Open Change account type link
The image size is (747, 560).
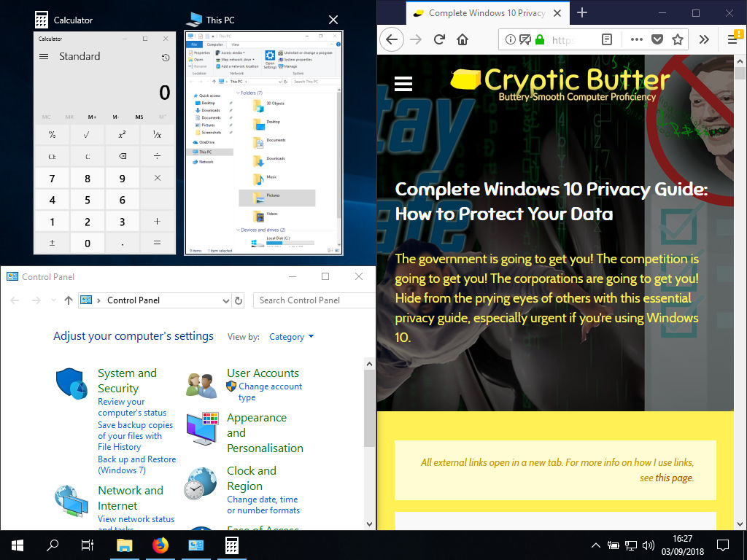tap(270, 392)
